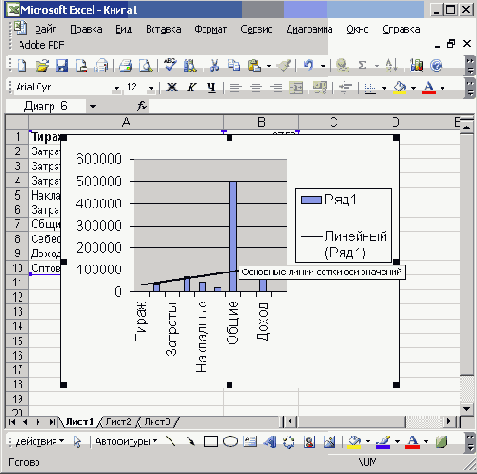Viewport: 477px width, 474px height.
Task: Open the paste options dropdown arrow
Action: click(x=269, y=66)
